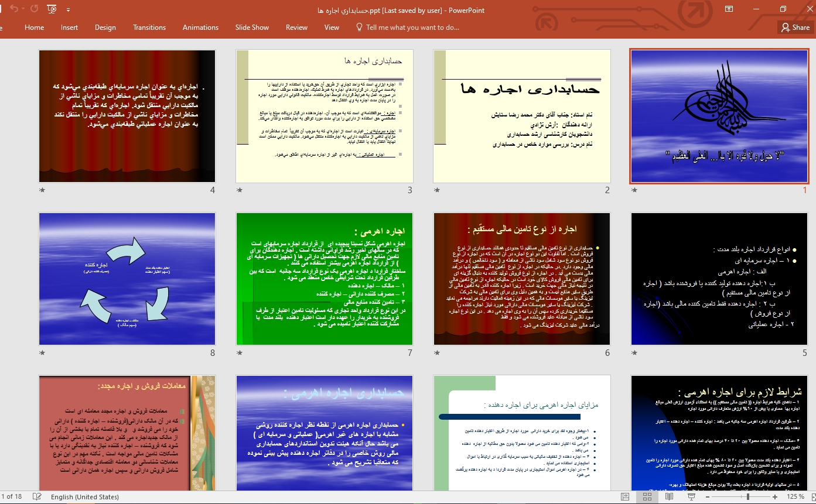This screenshot has width=816, height=504.
Task: Click Start From Beginning icon in quick access toolbar
Action: pos(52,9)
